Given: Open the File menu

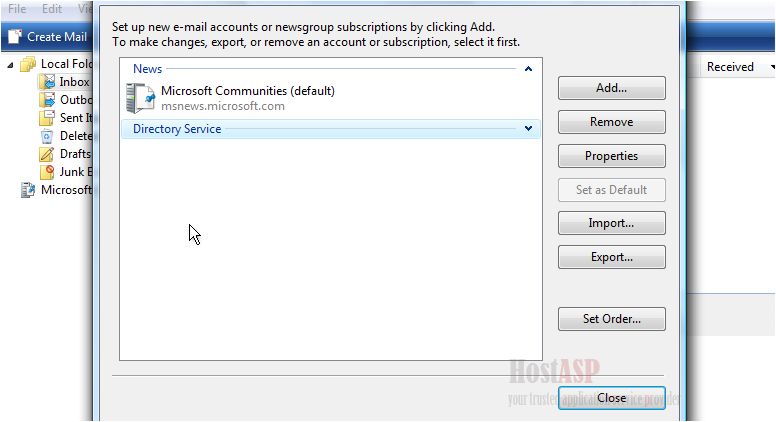Looking at the screenshot, I should (x=17, y=9).
